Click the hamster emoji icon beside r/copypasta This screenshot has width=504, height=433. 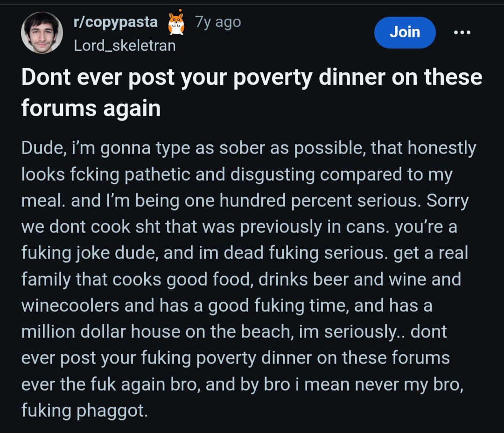point(175,22)
